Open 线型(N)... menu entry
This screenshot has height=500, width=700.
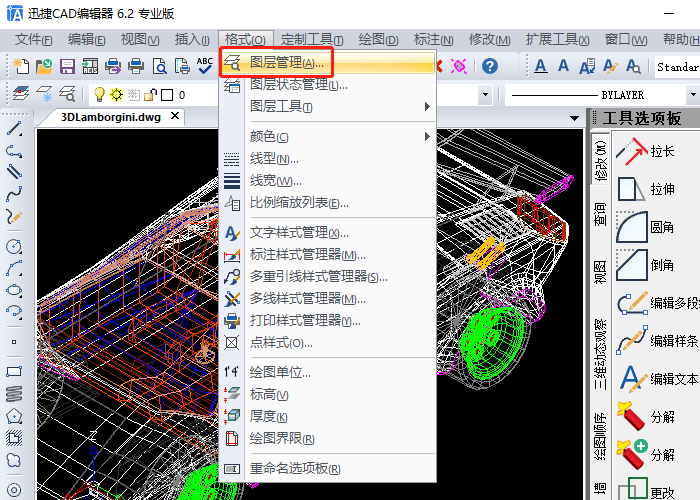point(329,158)
